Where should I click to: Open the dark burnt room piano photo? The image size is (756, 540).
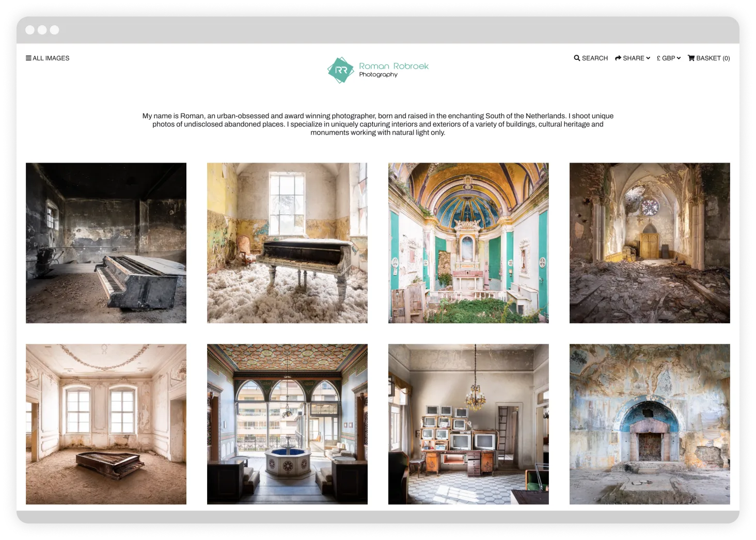[x=106, y=243]
